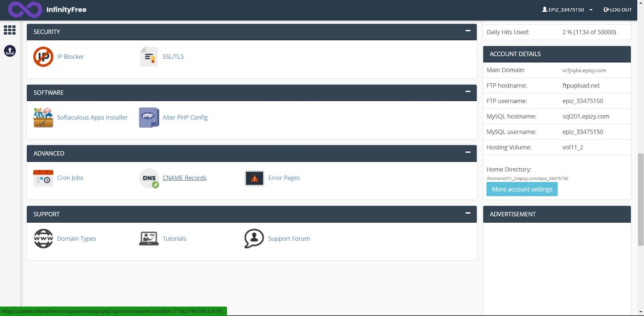Open the Error Pages warning icon
644x316 pixels.
coord(254,178)
